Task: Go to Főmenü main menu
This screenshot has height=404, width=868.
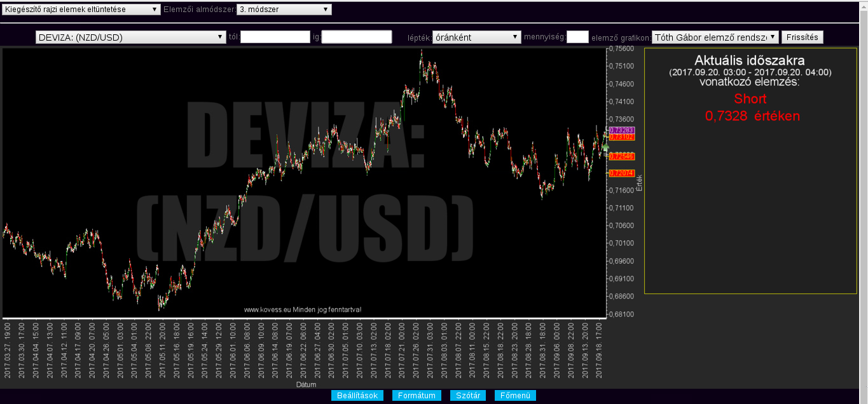Action: pyautogui.click(x=515, y=396)
